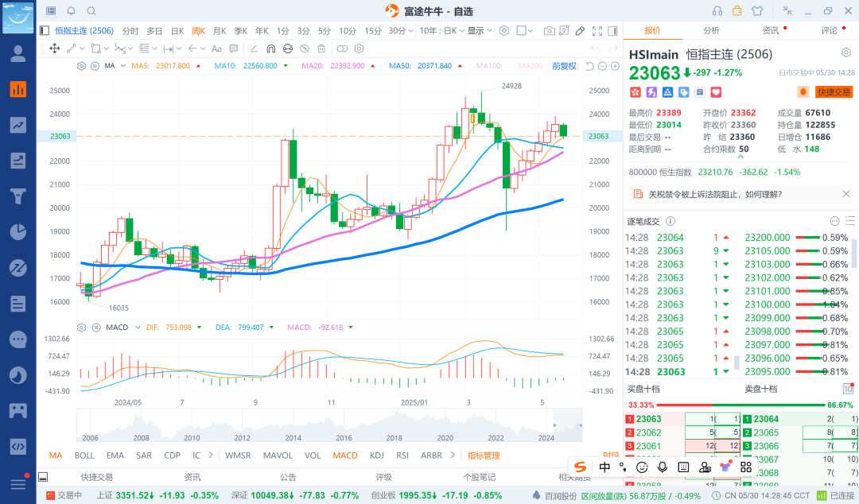The image size is (859, 504).
Task: Open the skin theme shirt icon
Action: (x=757, y=10)
